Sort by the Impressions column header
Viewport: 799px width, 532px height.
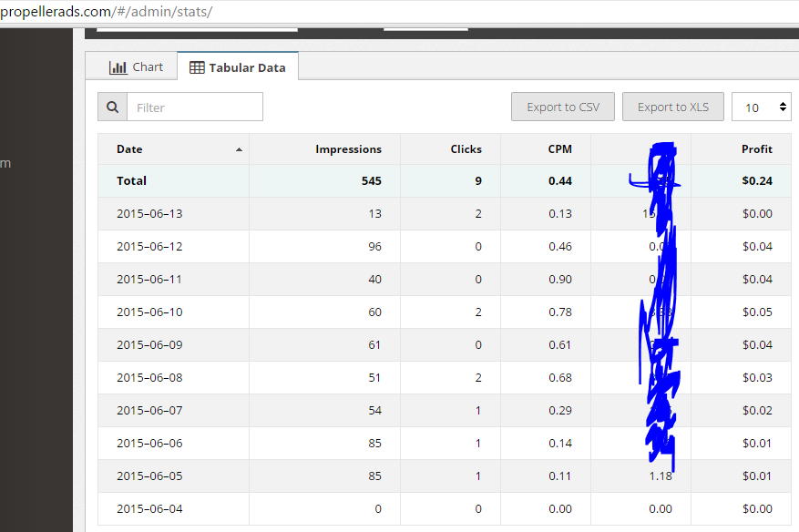(x=348, y=149)
